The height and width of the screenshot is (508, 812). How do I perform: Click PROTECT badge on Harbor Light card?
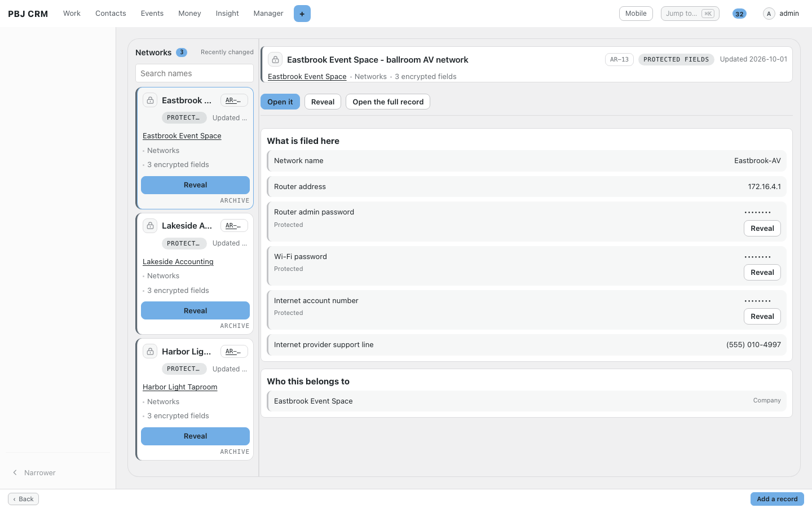[x=184, y=369]
